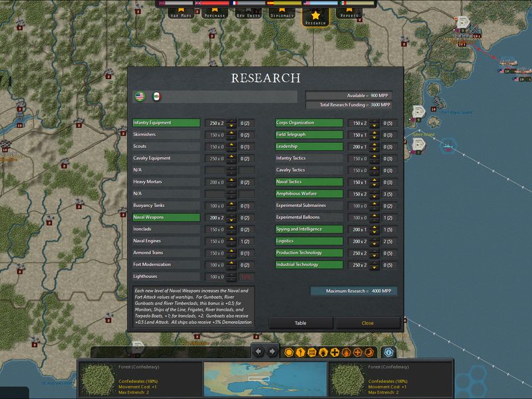The width and height of the screenshot is (532, 399).
Task: Toggle the flag banner hex icon
Action: coord(312,352)
